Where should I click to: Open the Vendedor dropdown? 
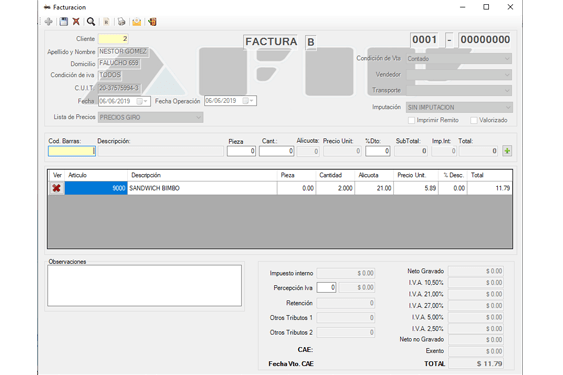coord(507,75)
